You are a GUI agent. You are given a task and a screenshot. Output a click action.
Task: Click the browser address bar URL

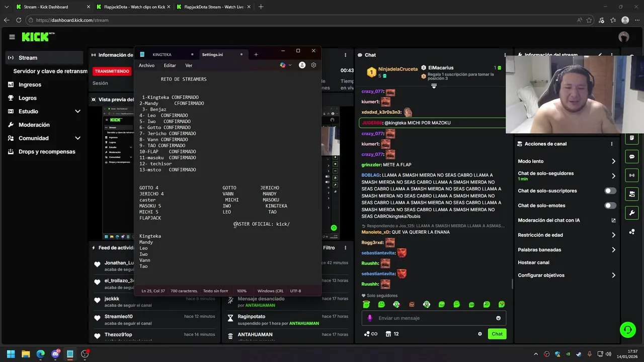click(72, 20)
